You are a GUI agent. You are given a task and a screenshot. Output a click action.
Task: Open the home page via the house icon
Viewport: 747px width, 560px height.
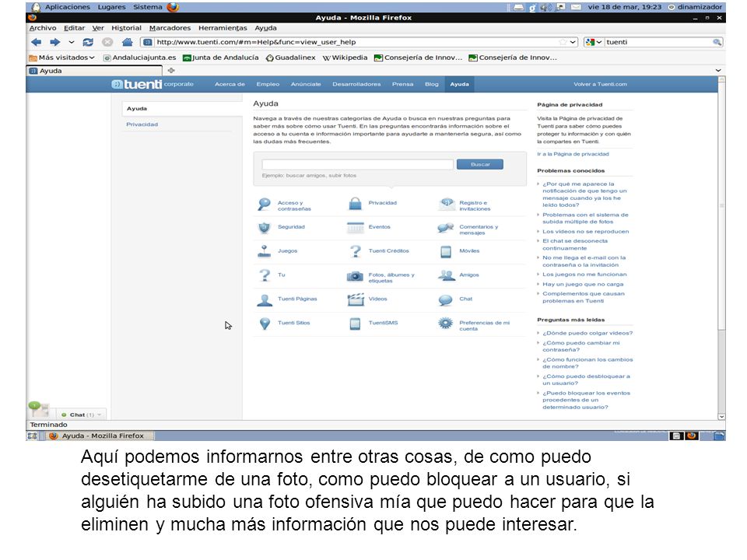click(x=127, y=42)
